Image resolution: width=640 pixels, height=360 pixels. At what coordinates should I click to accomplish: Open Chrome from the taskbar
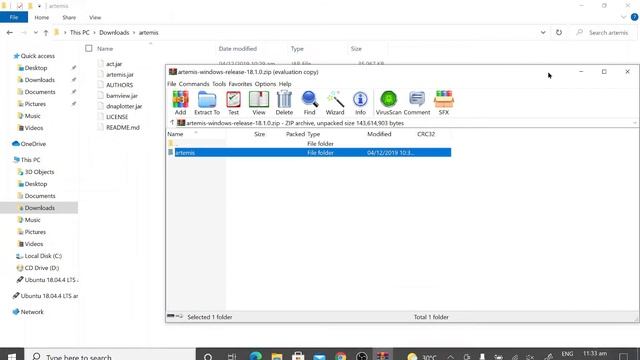tap(340, 356)
